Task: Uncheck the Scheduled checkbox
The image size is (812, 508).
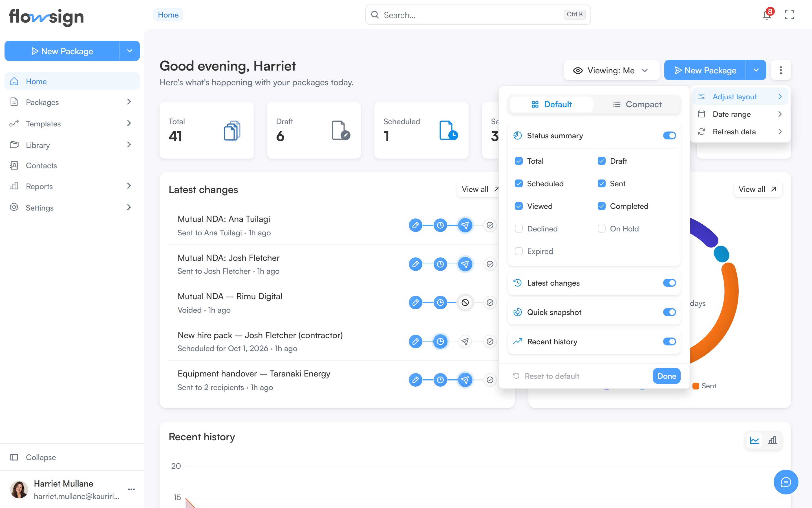Action: pos(519,183)
